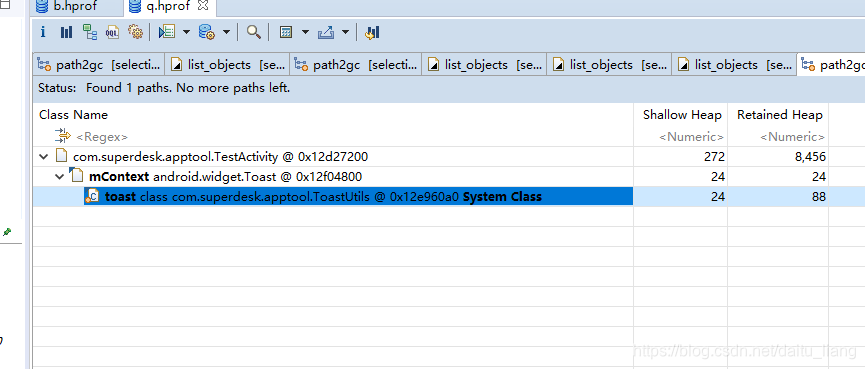
Task: Sort by Retained Heap column header
Action: [x=779, y=115]
